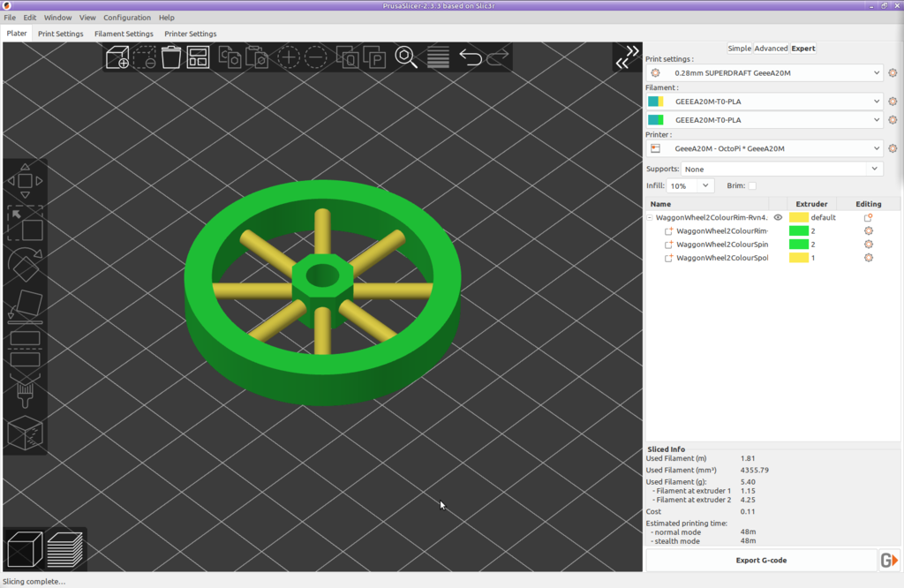The image size is (904, 588).
Task: Open the Configuration menu
Action: (x=127, y=17)
